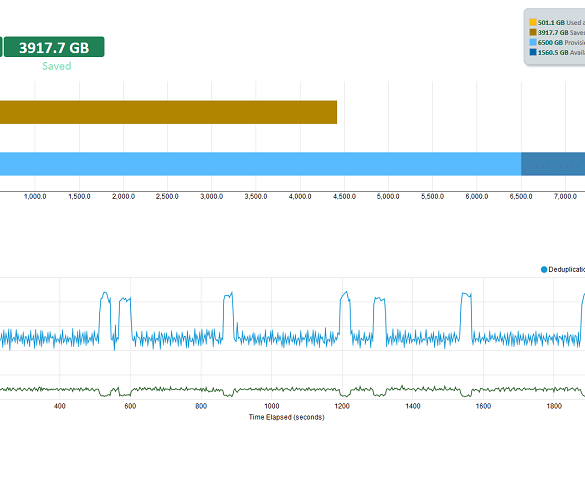Click the brown 3917.7 GB legend swatch
Viewport: 585px width, 492px height.
pos(533,32)
